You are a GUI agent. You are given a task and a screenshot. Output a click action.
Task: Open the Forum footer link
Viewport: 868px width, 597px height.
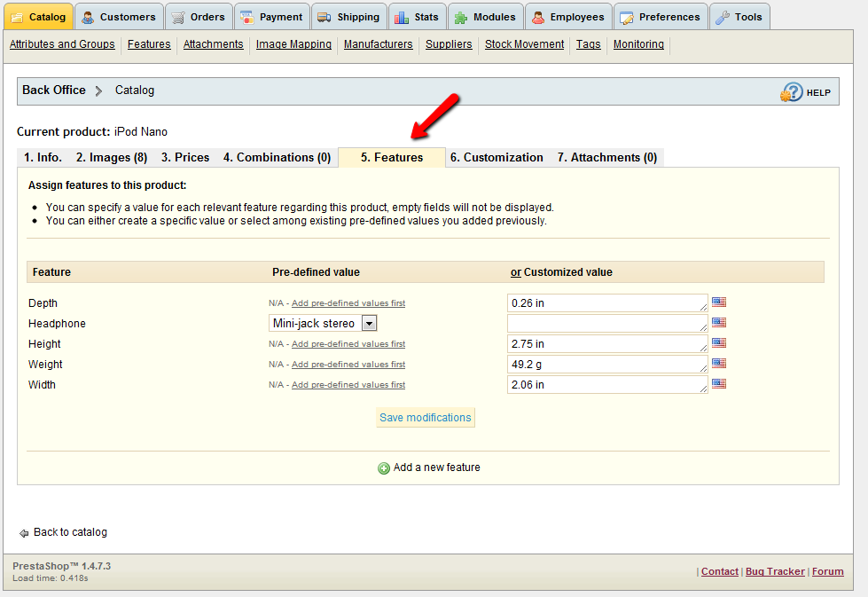point(827,571)
